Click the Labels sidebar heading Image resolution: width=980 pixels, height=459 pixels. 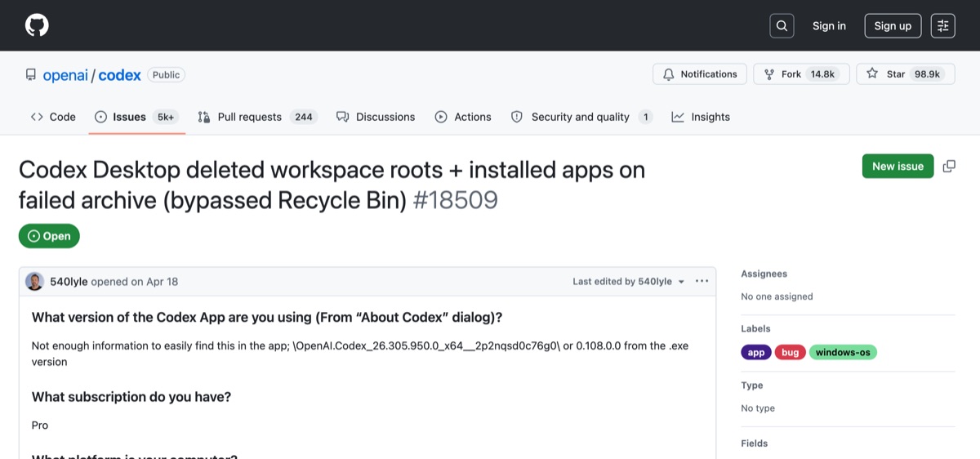click(x=755, y=328)
